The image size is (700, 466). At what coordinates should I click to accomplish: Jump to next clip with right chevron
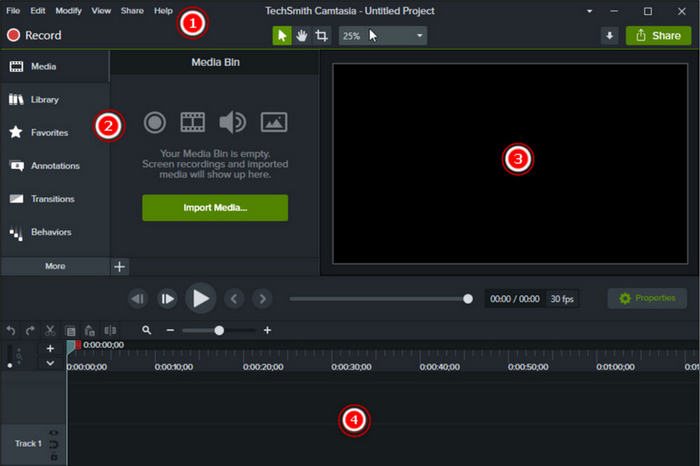point(262,299)
